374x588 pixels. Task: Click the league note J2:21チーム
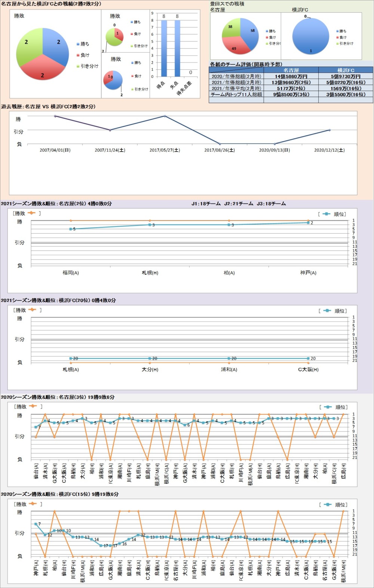click(239, 204)
